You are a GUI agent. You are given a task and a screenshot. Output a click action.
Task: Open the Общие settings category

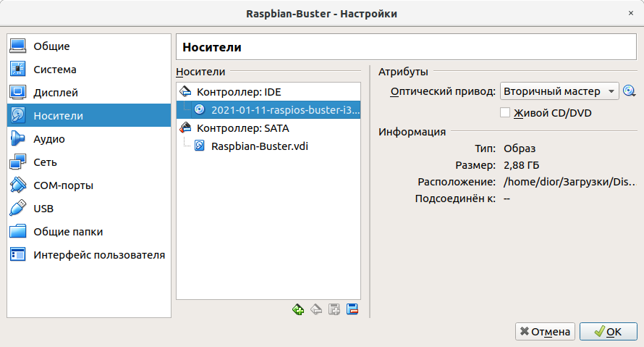click(89, 46)
